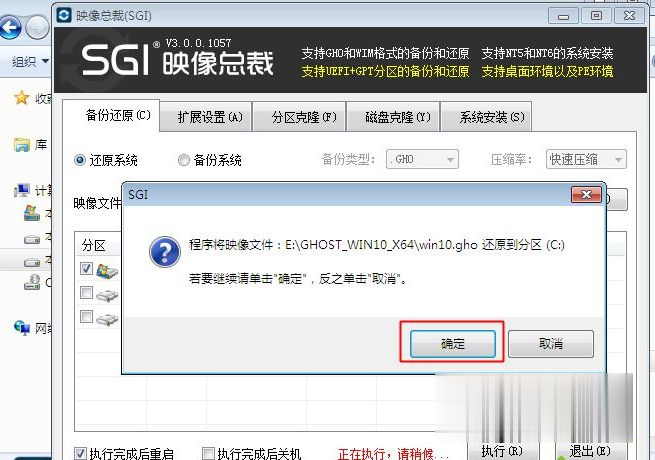Close the SGI confirmation dialog
Viewport: 655px width, 460px height.
[x=586, y=194]
